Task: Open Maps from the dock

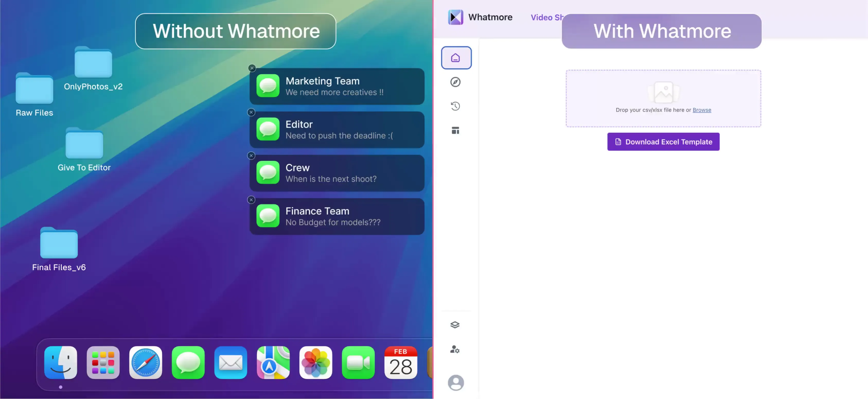Action: (x=273, y=362)
